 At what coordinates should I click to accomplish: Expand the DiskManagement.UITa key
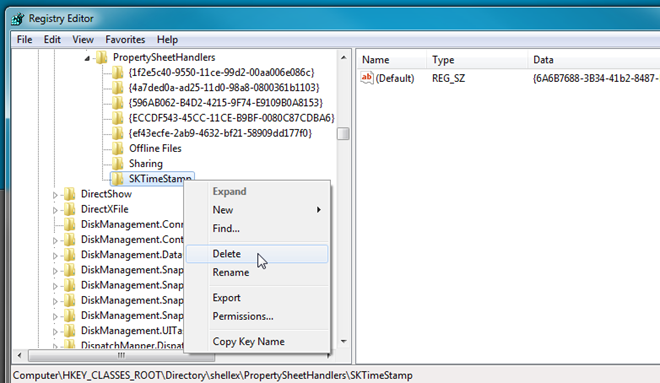coord(55,331)
